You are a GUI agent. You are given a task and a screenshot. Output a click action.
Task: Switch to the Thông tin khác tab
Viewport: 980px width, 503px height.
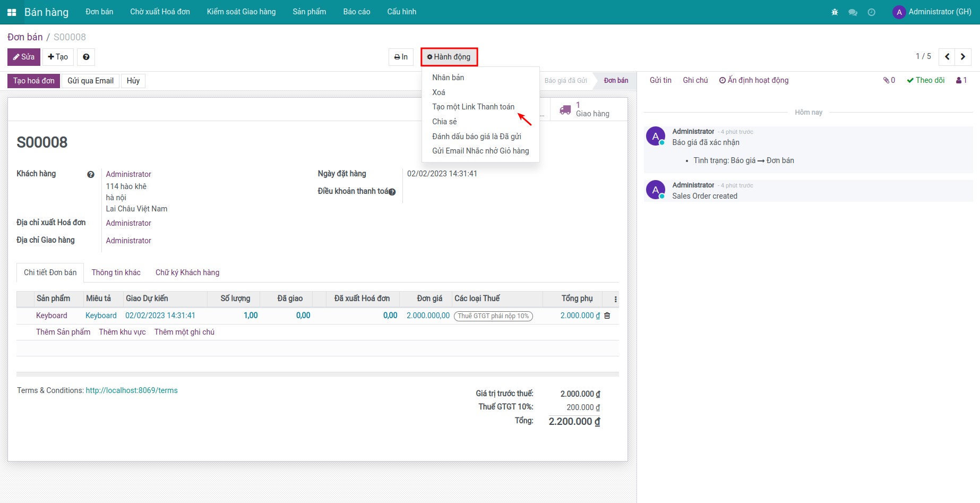(116, 272)
